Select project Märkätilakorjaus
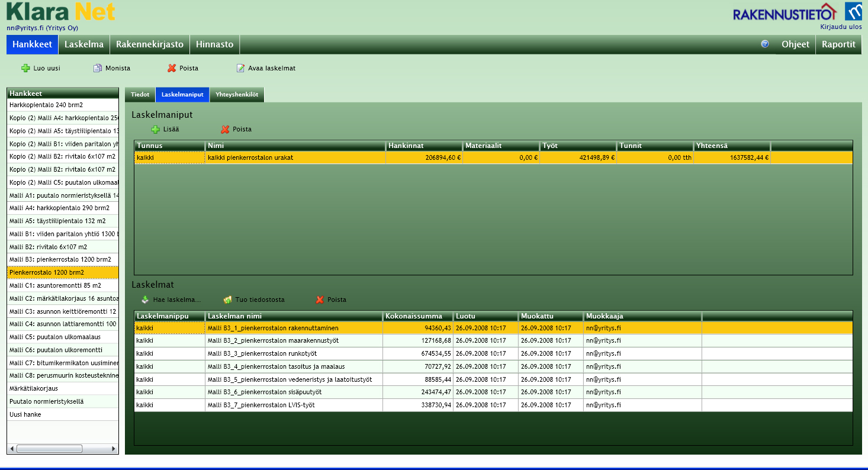The width and height of the screenshot is (868, 470). pos(63,388)
